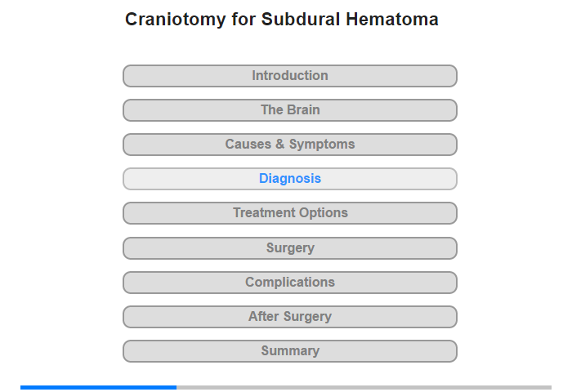Navigate to the Complications topic
The height and width of the screenshot is (392, 572).
tap(289, 283)
